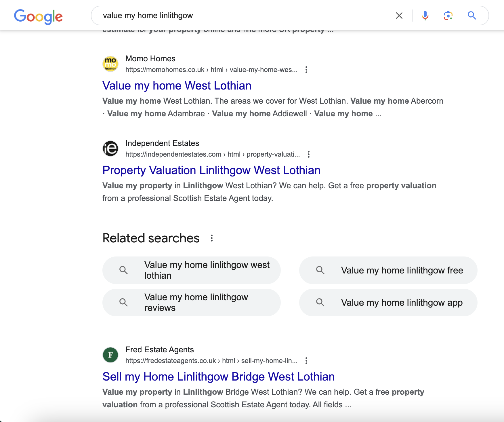The height and width of the screenshot is (422, 504).
Task: Select "Value my home linlithgow west lothian" suggestion
Action: 192,270
